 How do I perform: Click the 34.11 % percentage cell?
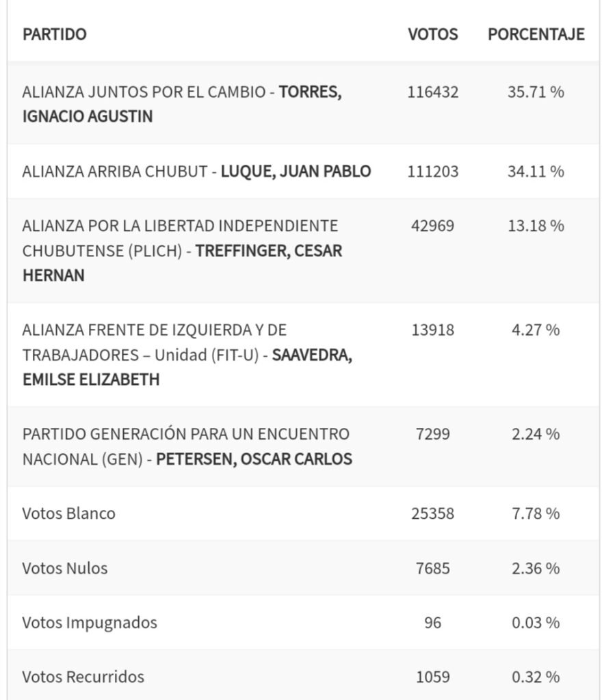[536, 171]
